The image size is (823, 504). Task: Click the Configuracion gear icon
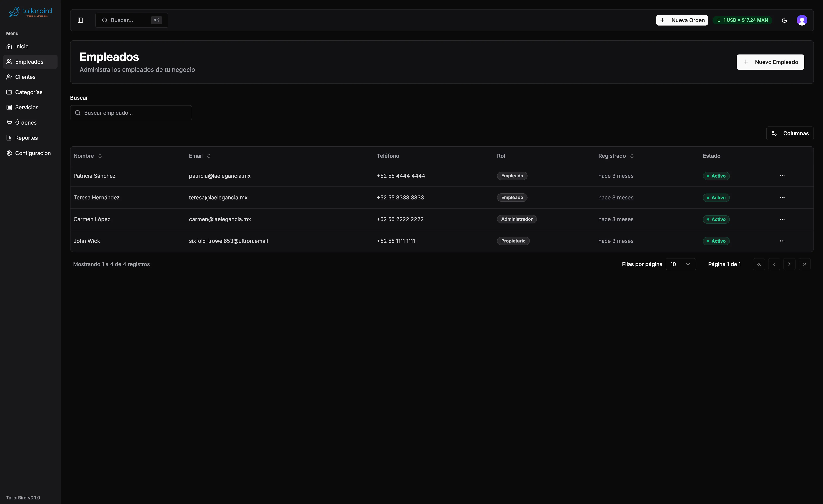(x=9, y=153)
